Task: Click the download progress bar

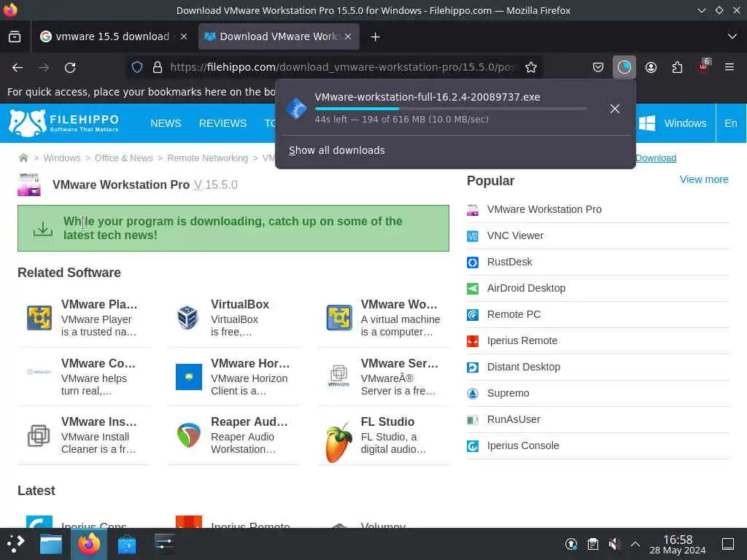Action: click(451, 109)
